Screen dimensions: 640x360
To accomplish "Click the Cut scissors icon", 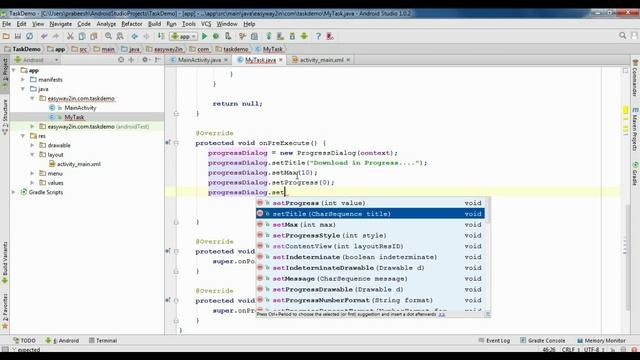I will (x=70, y=36).
